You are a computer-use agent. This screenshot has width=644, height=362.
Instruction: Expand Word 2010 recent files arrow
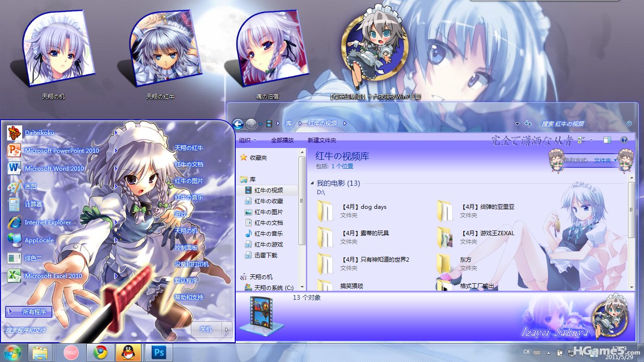pyautogui.click(x=116, y=169)
